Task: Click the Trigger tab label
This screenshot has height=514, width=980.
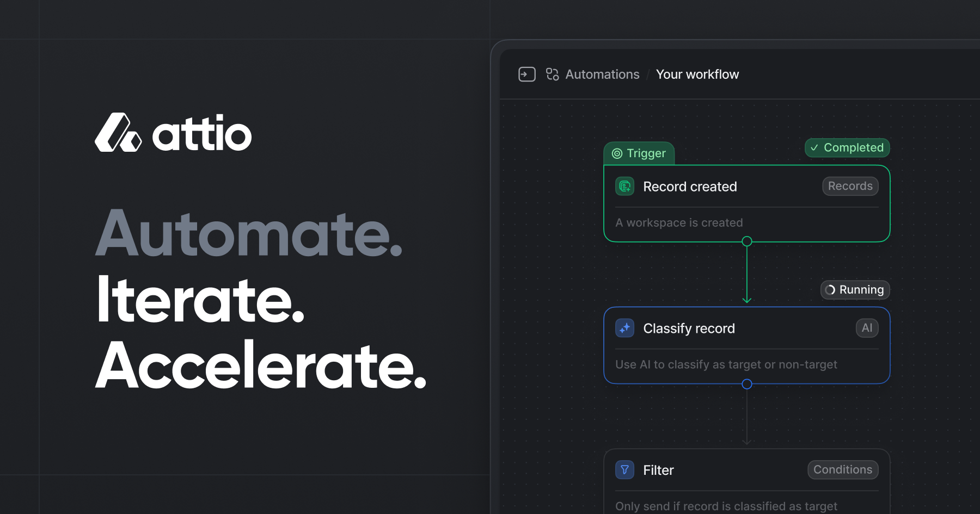Action: click(639, 153)
